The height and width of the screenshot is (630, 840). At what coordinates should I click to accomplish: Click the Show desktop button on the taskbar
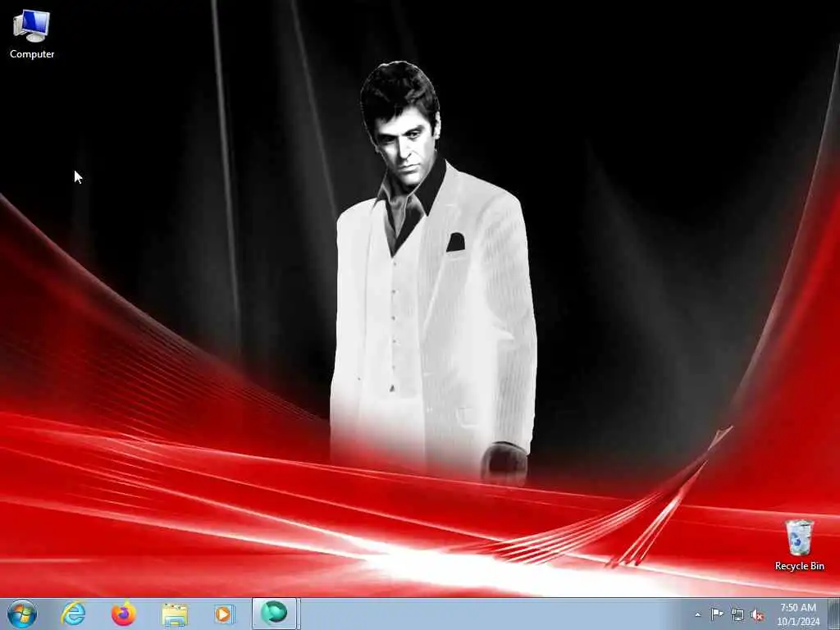[x=834, y=614]
